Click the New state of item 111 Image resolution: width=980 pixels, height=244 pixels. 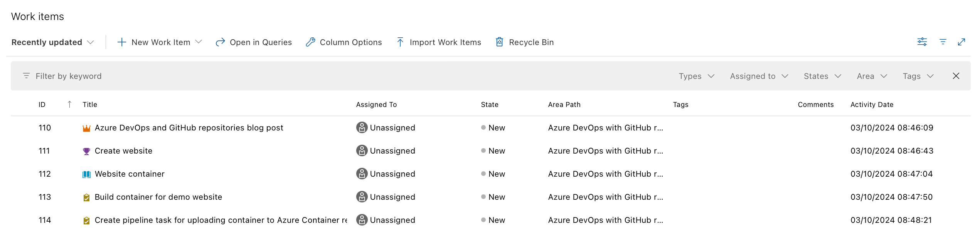click(493, 151)
